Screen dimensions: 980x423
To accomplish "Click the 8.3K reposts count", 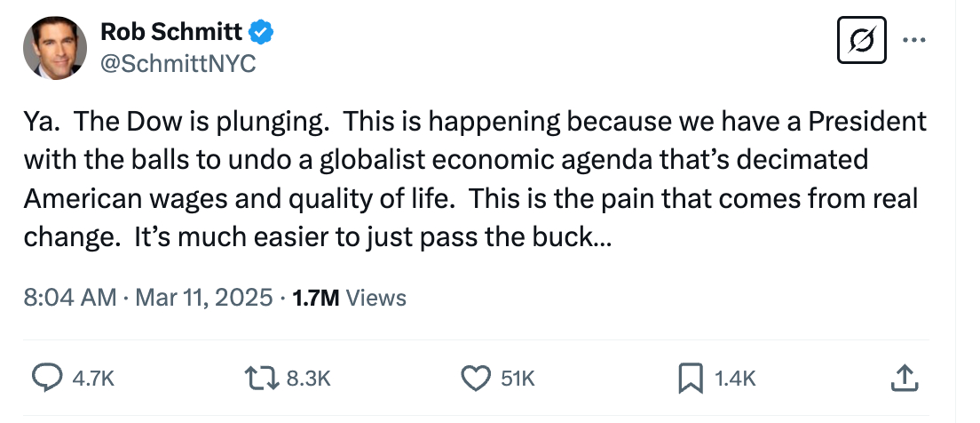I will tap(309, 379).
